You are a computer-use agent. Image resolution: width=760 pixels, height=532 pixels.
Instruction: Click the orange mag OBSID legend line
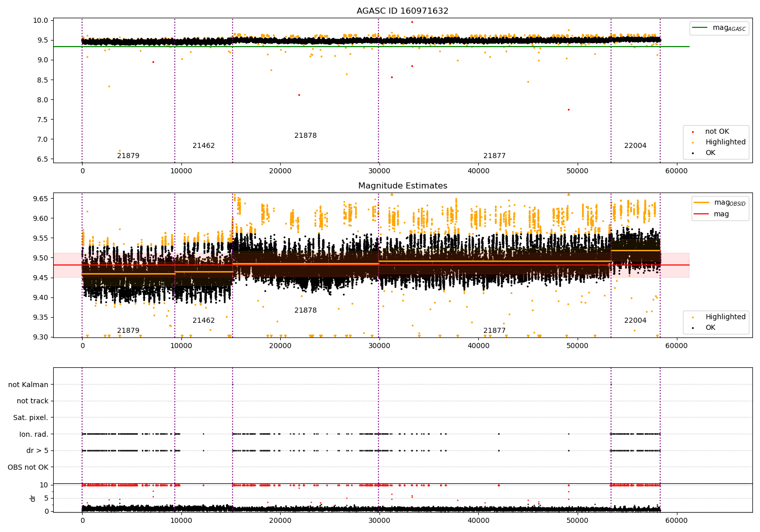click(701, 203)
